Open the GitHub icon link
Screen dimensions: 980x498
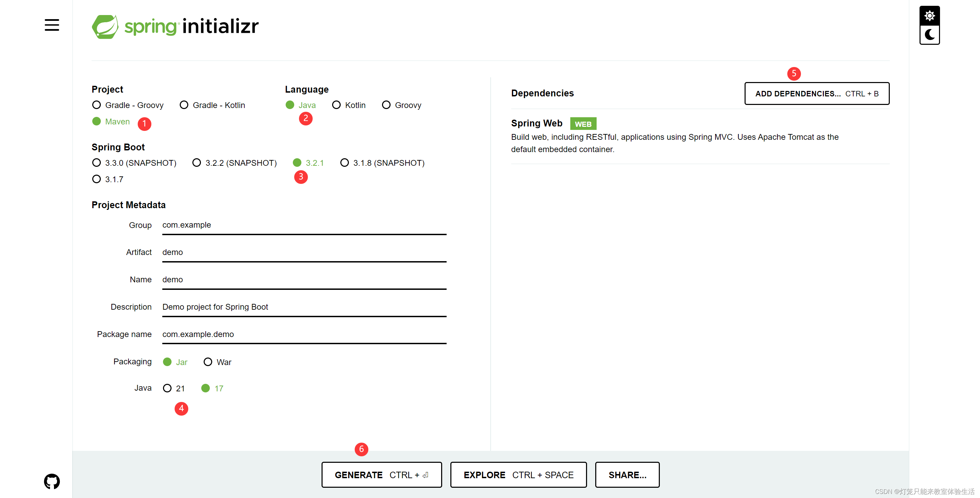tap(52, 481)
